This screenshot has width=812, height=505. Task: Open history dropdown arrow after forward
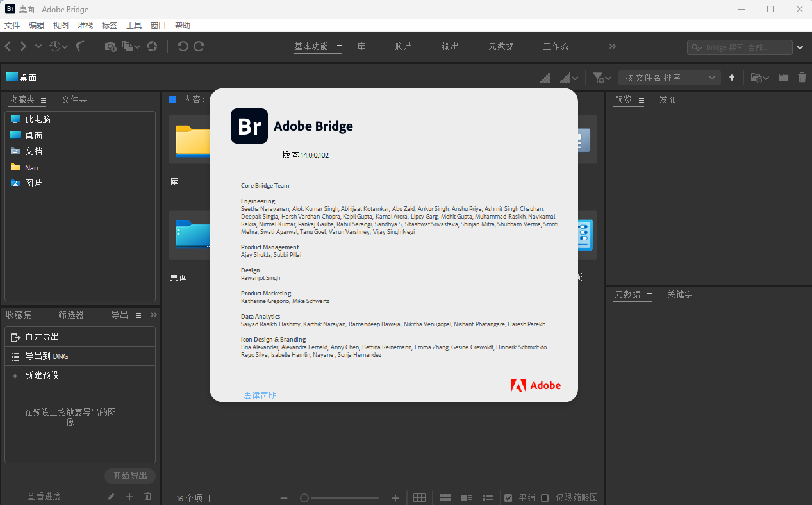click(x=38, y=46)
